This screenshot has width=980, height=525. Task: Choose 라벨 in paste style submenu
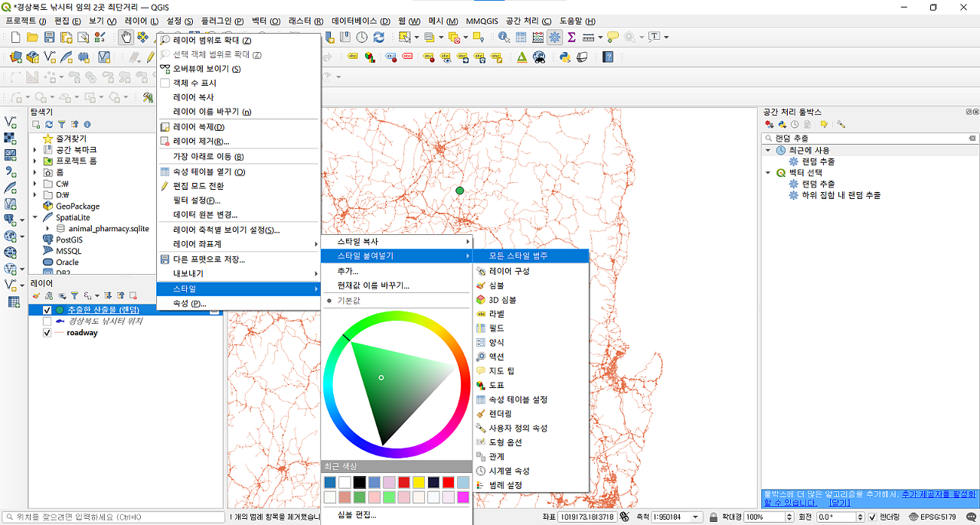[x=531, y=314]
